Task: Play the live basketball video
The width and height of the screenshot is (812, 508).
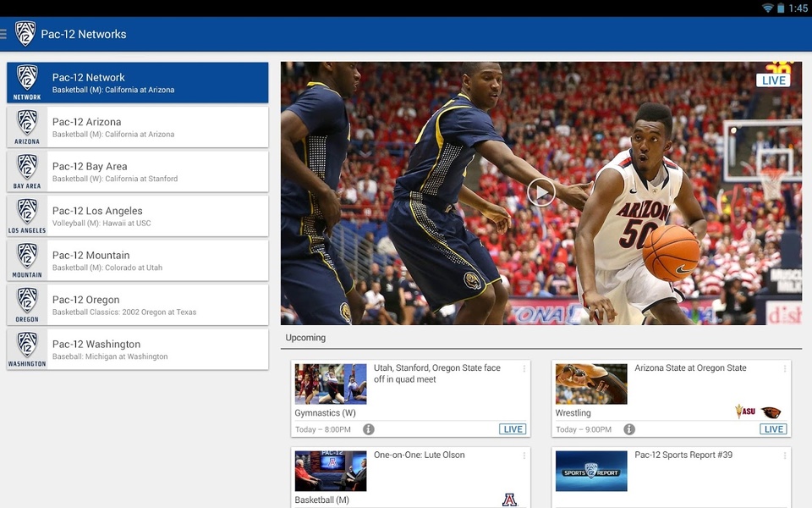Action: (541, 192)
